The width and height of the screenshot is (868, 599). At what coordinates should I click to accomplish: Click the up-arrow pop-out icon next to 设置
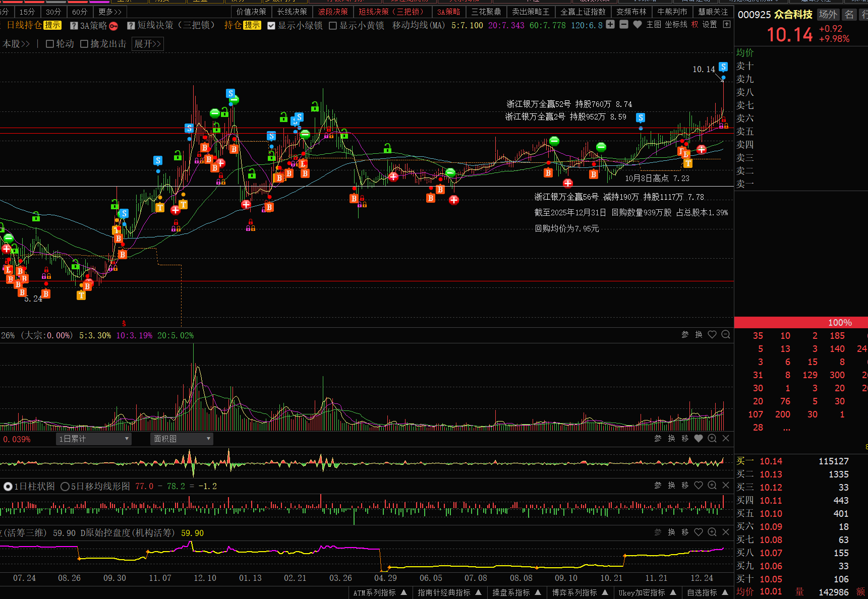click(x=727, y=24)
